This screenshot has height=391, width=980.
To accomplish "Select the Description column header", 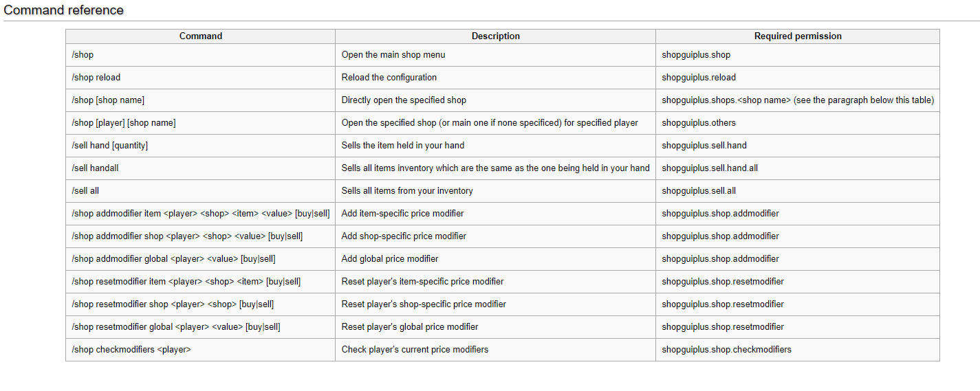I will tap(496, 36).
